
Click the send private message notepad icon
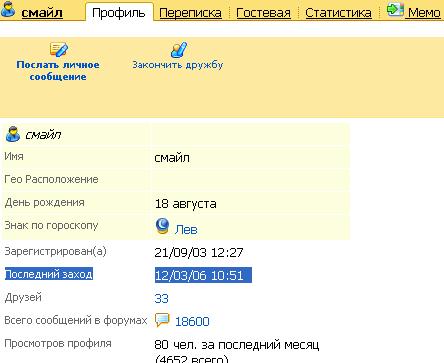pyautogui.click(x=59, y=50)
